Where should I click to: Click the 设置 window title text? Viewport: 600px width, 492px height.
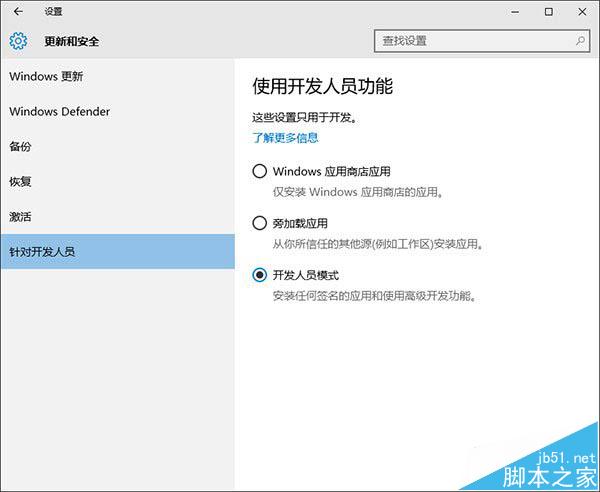53,12
